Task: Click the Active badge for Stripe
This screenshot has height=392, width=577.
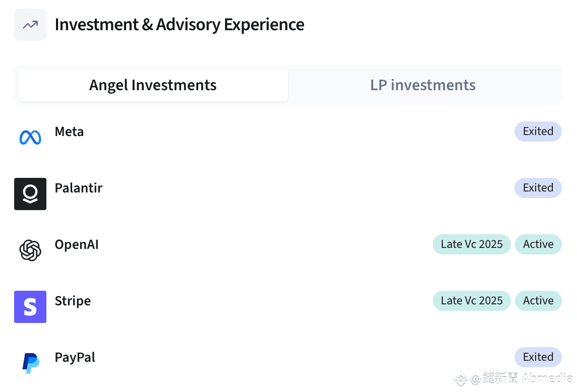Action: click(x=538, y=301)
